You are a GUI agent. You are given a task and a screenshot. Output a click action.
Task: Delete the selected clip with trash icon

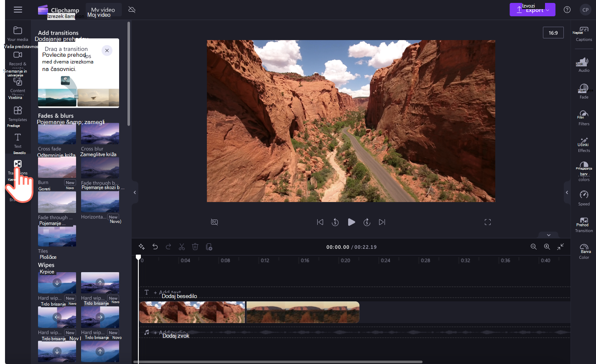[195, 247]
